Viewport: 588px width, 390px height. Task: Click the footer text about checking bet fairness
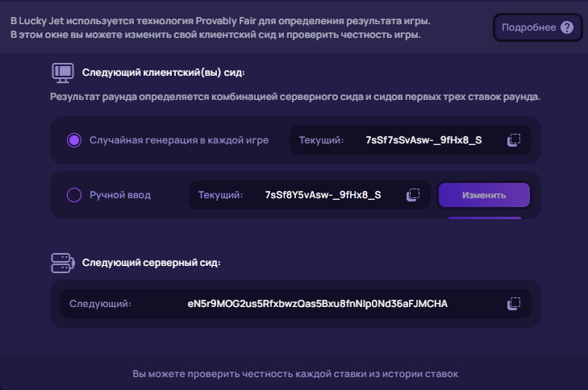click(294, 374)
